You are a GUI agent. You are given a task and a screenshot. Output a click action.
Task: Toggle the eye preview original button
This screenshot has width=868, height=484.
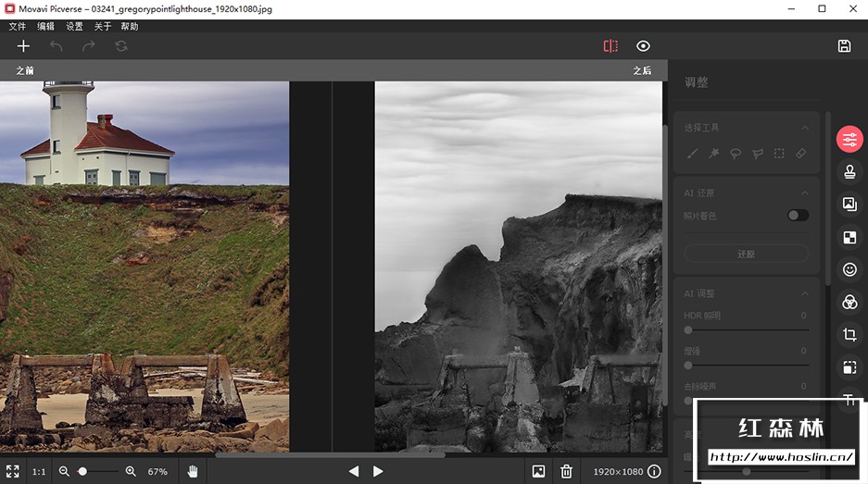(643, 46)
